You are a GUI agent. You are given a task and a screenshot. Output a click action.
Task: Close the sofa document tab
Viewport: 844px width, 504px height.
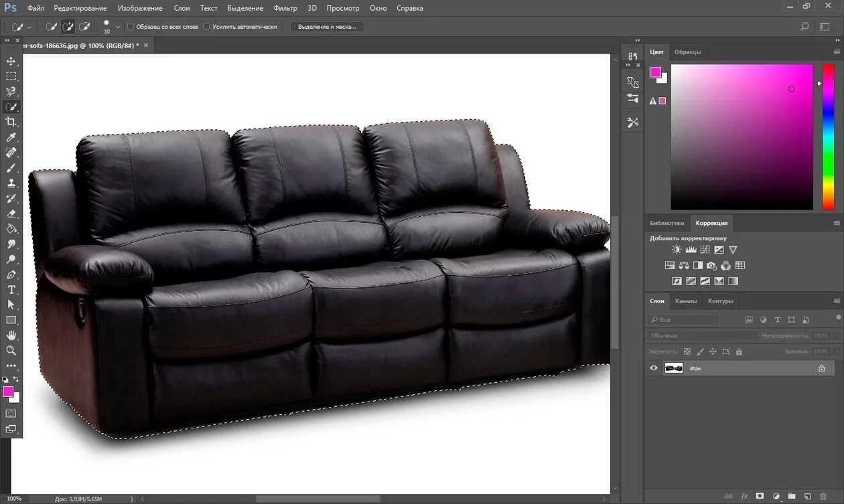pyautogui.click(x=146, y=46)
